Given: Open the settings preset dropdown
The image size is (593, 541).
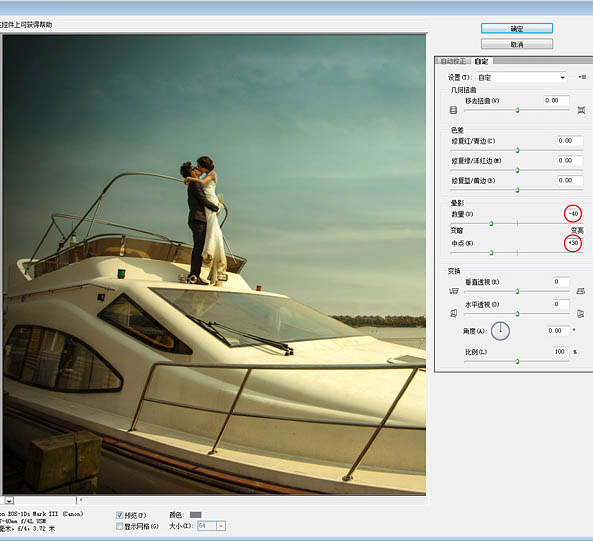Looking at the screenshot, I should (x=522, y=78).
